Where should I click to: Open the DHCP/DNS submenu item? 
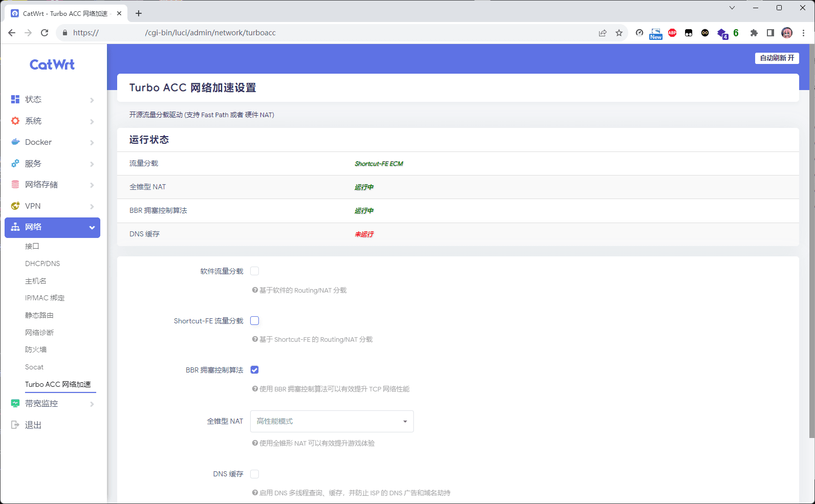click(42, 264)
